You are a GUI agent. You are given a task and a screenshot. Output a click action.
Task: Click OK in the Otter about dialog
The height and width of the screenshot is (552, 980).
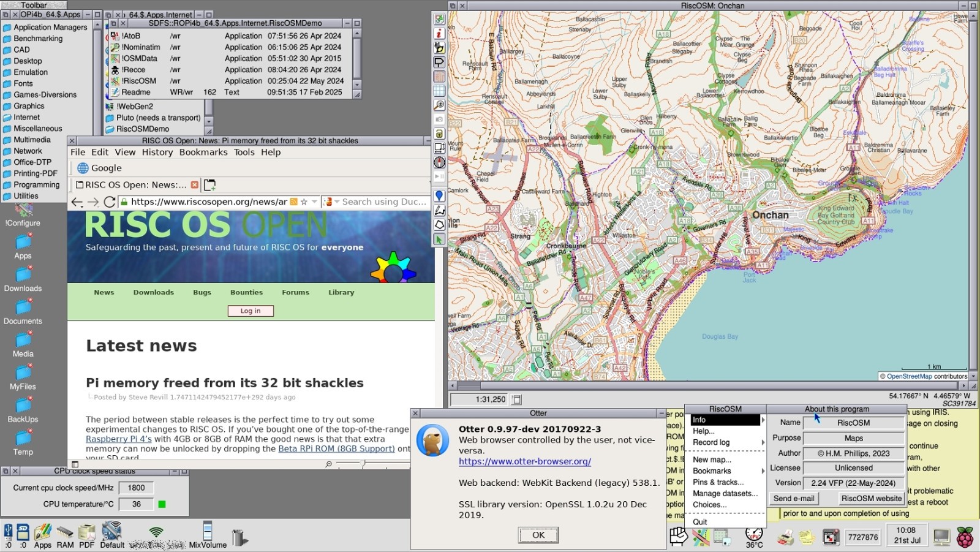(x=538, y=535)
